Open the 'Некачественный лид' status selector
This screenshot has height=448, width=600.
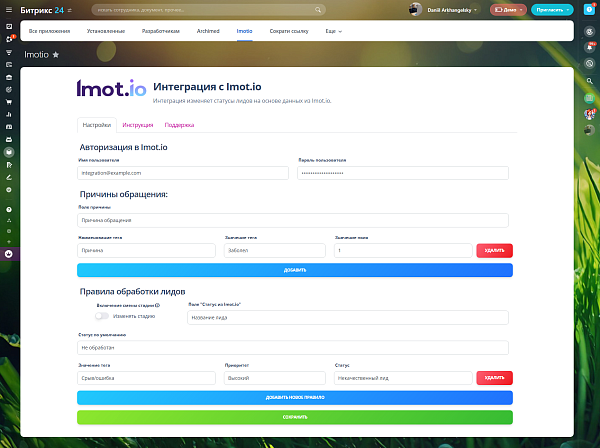tap(403, 378)
